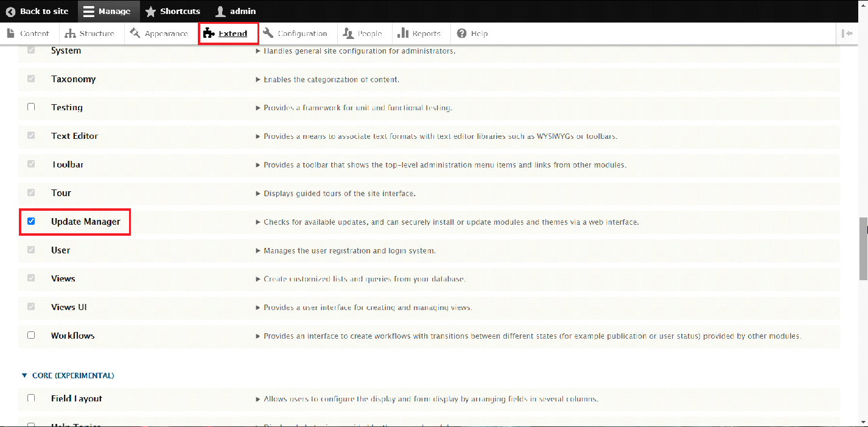Open Structure via its hierarchy icon

71,34
